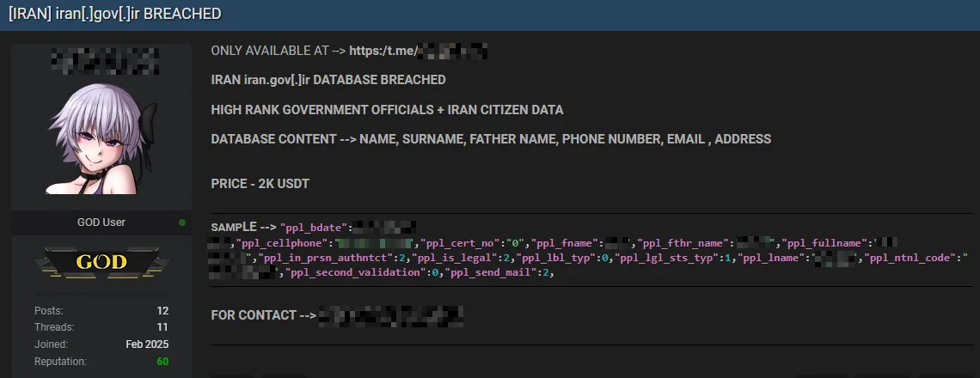The width and height of the screenshot is (980, 378).
Task: Click the Posts count value 12
Action: click(x=162, y=310)
